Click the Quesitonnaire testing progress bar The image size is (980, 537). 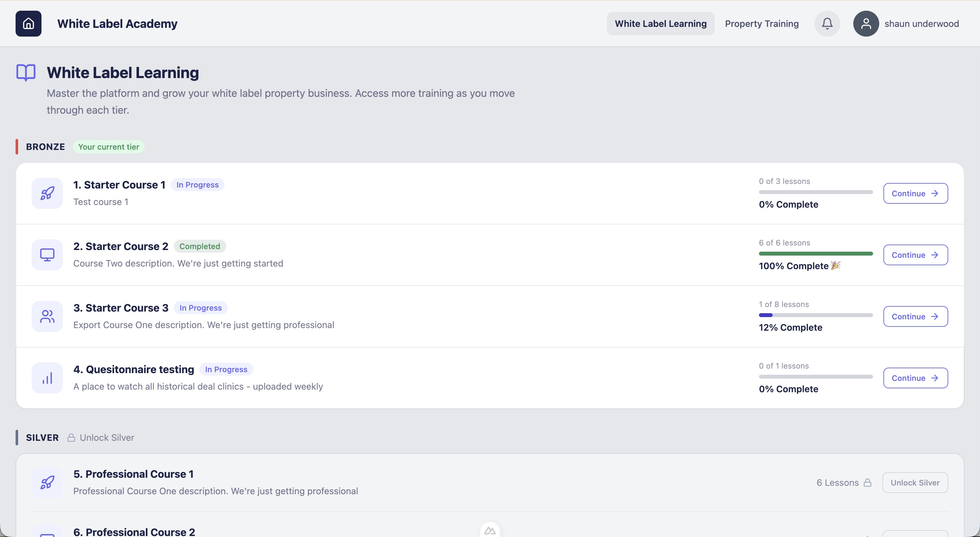point(816,377)
